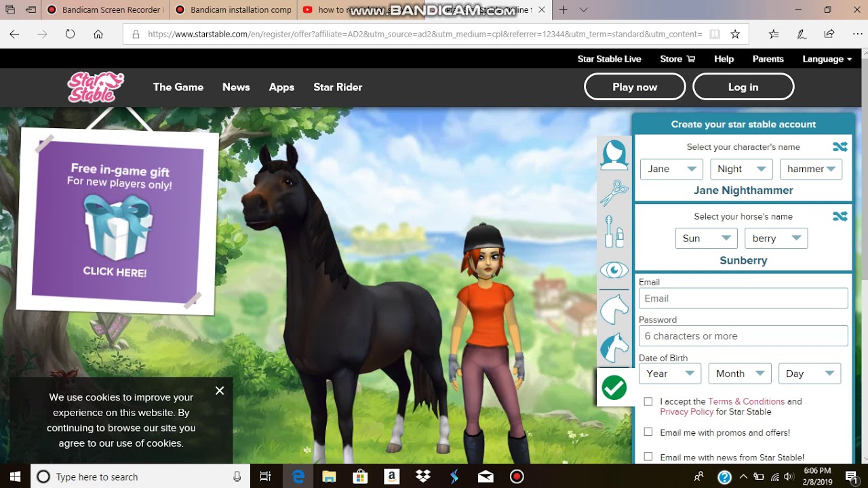Click the Log in button

pos(743,87)
